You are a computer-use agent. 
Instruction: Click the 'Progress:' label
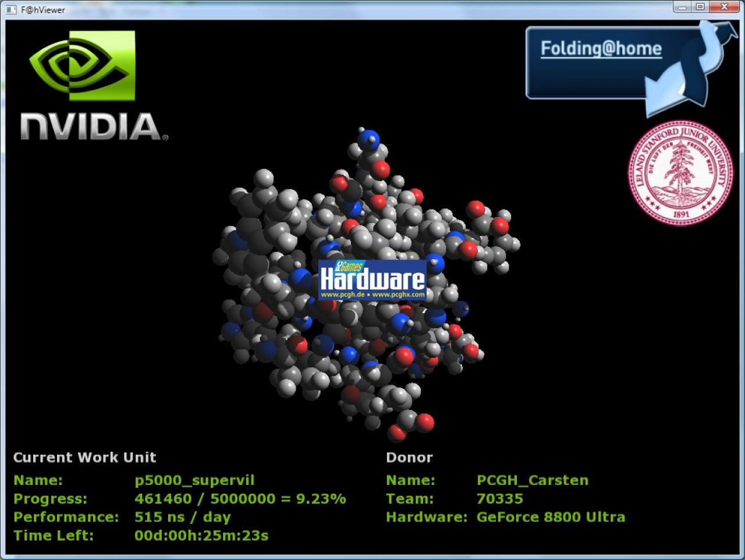pos(50,499)
